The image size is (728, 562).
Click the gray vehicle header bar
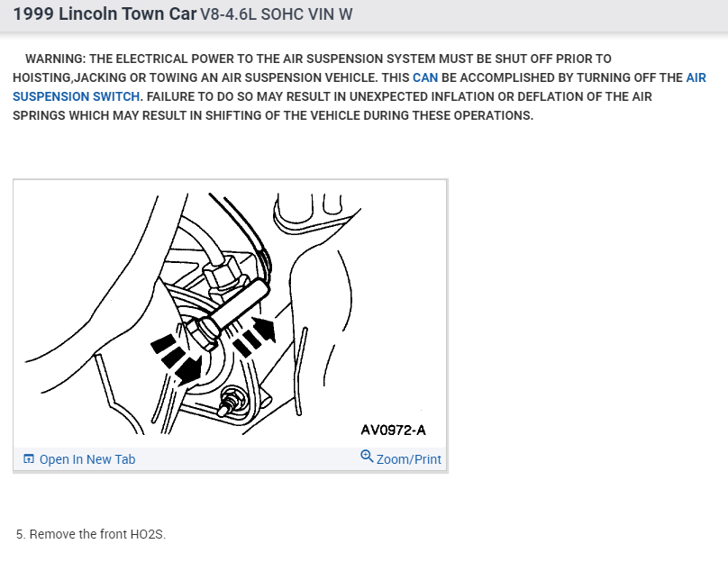pos(364,15)
